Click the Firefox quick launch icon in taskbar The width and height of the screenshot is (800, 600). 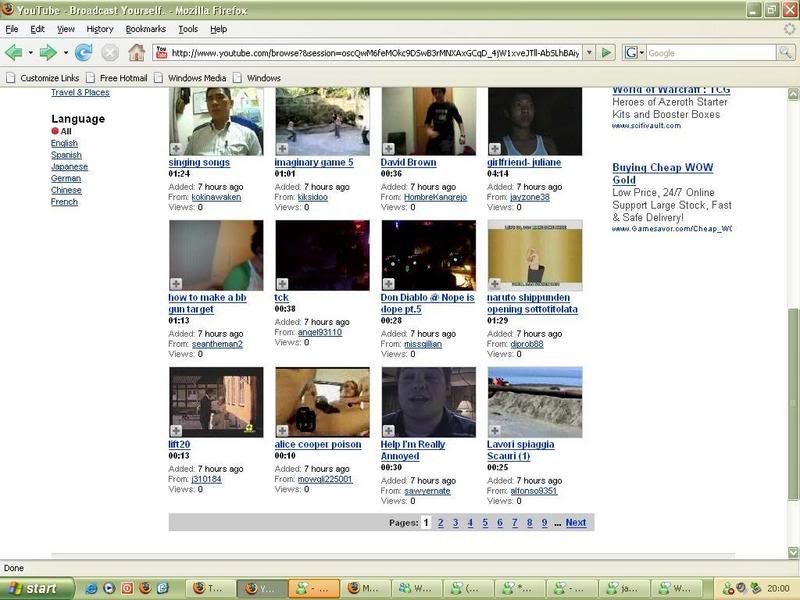145,588
